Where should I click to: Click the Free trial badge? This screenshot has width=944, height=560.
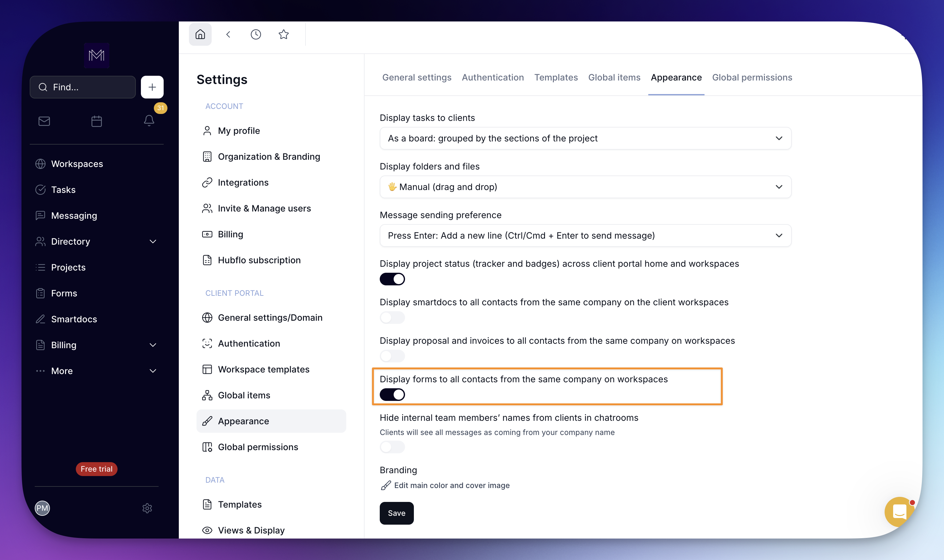click(97, 469)
